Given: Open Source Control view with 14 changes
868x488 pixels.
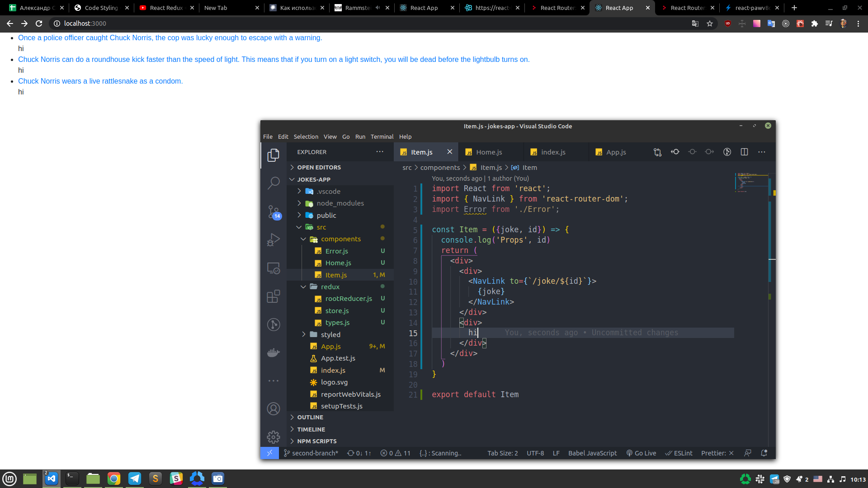Looking at the screenshot, I should pyautogui.click(x=274, y=212).
